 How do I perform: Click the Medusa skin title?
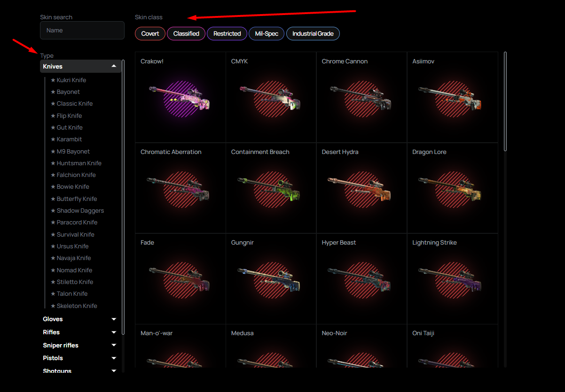point(242,333)
